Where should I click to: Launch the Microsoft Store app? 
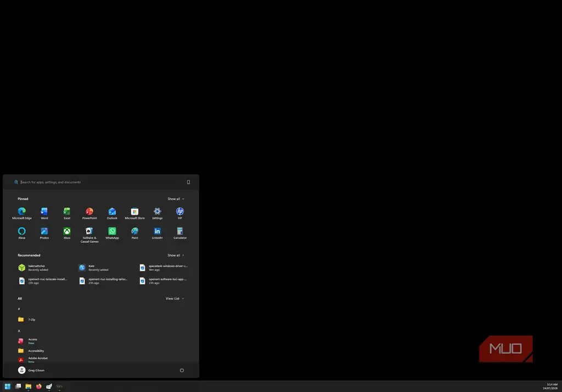(135, 213)
